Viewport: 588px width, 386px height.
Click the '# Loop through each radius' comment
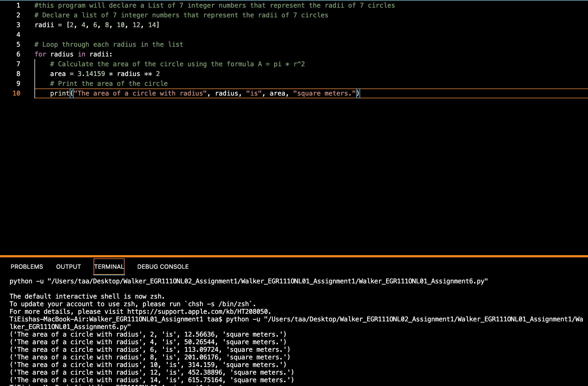(x=109, y=45)
